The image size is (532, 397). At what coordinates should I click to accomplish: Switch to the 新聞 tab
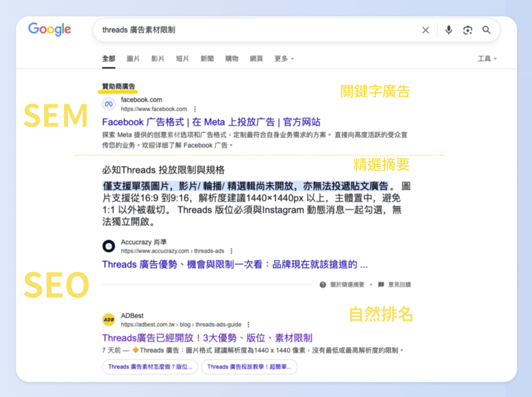pyautogui.click(x=207, y=59)
